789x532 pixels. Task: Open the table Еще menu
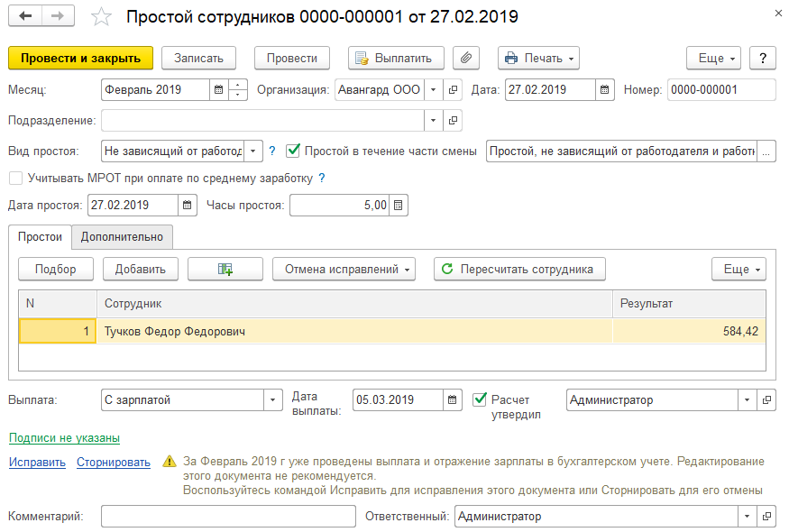click(739, 270)
